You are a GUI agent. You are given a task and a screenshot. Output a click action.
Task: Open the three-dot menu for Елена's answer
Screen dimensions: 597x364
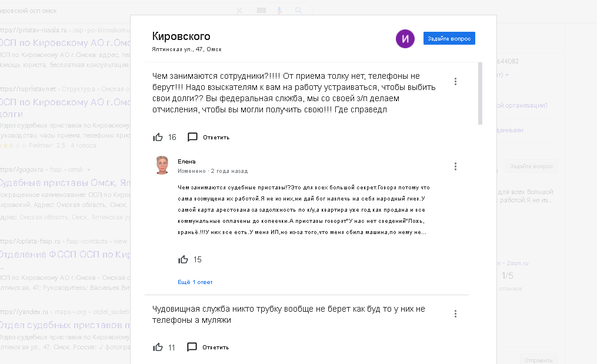tap(455, 166)
